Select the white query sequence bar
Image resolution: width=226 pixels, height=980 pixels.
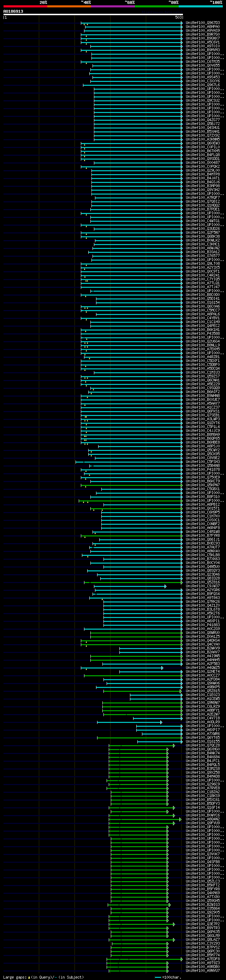tap(93, 15)
